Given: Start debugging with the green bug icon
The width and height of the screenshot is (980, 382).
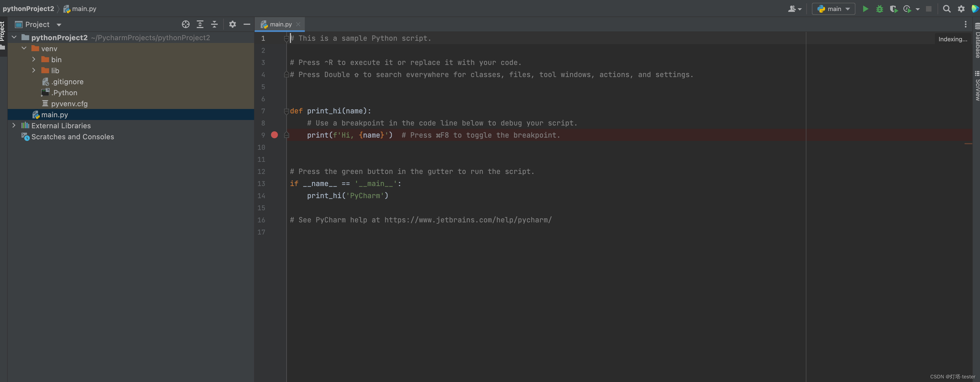Looking at the screenshot, I should click(879, 9).
